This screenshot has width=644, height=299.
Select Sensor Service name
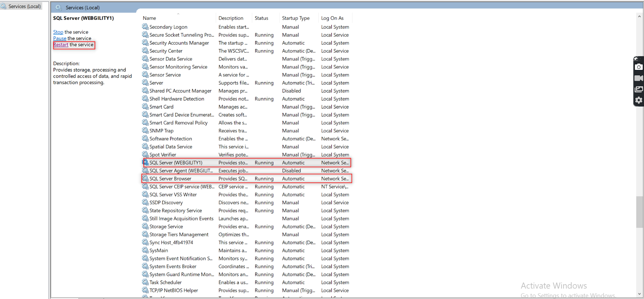point(165,75)
